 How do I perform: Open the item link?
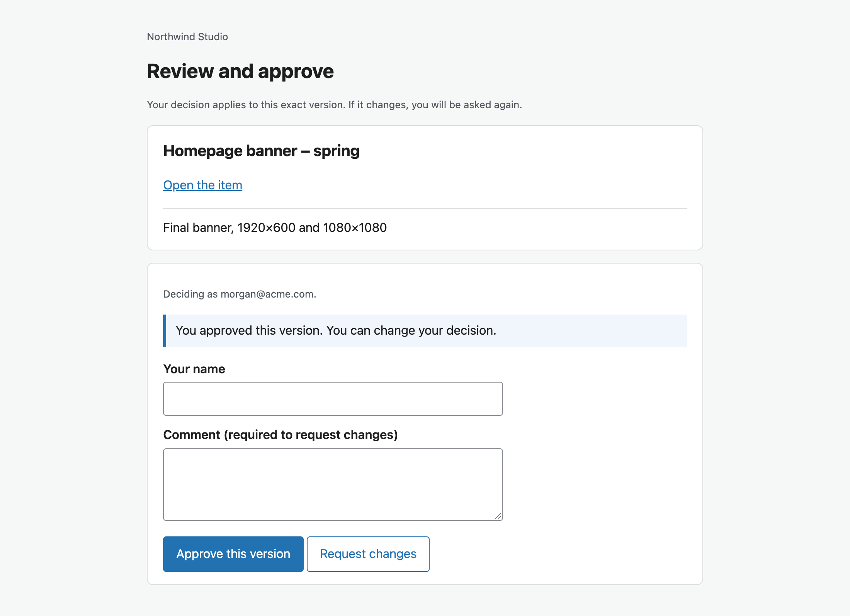[x=202, y=185]
